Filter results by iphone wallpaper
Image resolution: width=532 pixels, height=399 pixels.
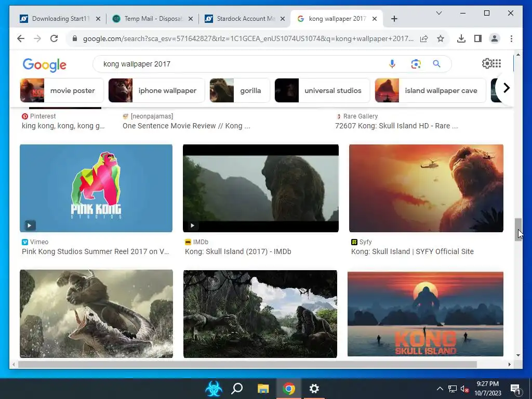tap(157, 90)
